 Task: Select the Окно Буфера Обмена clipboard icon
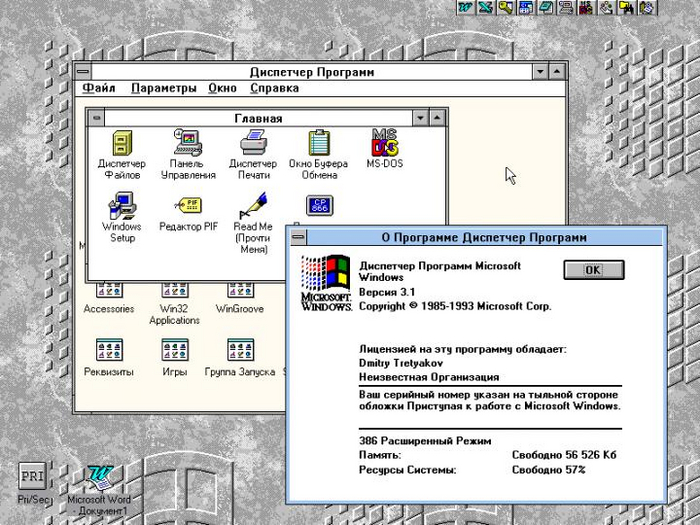[x=318, y=143]
